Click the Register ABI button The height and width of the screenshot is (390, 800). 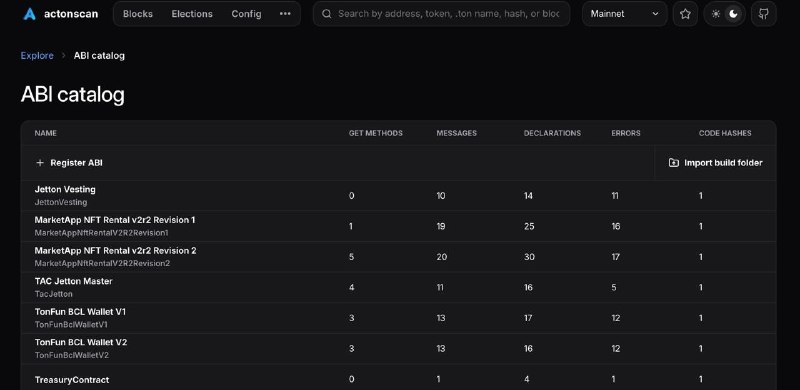coord(69,163)
